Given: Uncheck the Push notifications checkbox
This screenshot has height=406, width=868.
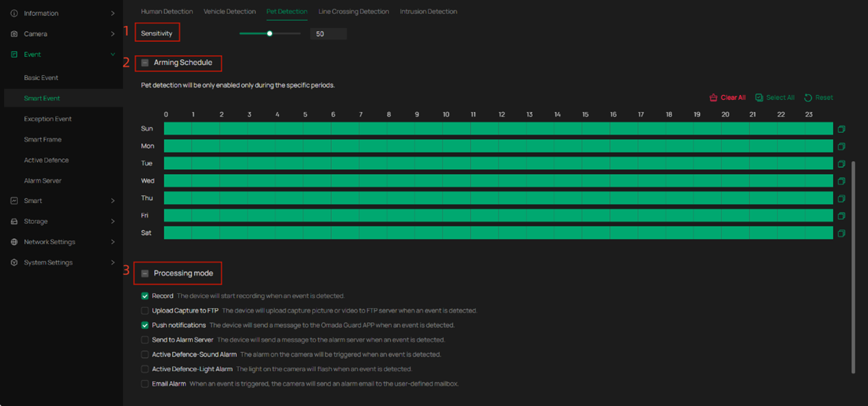Looking at the screenshot, I should coord(145,325).
